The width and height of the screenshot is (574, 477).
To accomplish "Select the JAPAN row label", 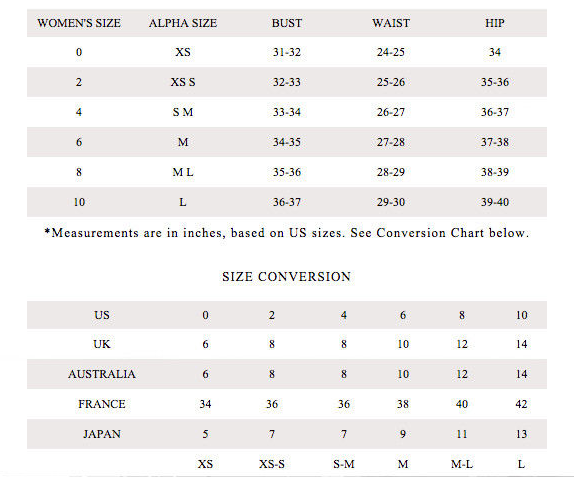I will tap(102, 434).
